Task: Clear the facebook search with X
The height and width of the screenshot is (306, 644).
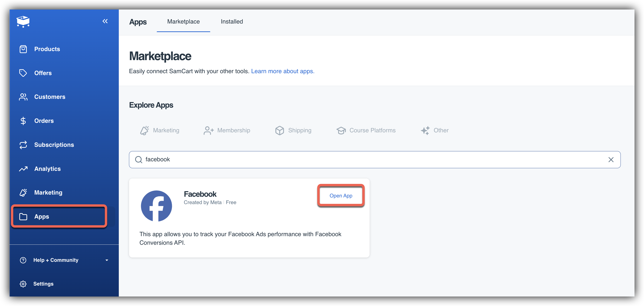Action: (x=611, y=159)
